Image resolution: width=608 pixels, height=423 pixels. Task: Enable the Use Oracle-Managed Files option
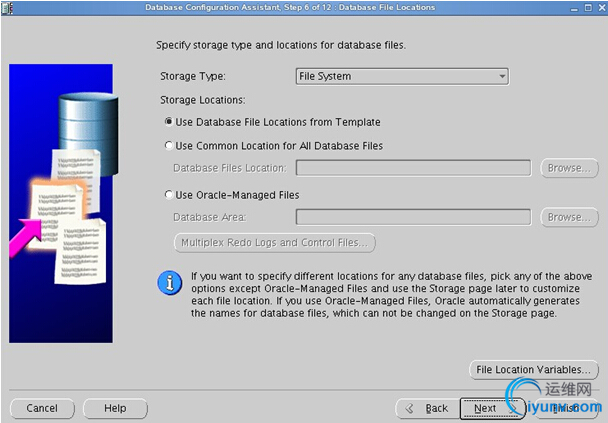(x=169, y=195)
